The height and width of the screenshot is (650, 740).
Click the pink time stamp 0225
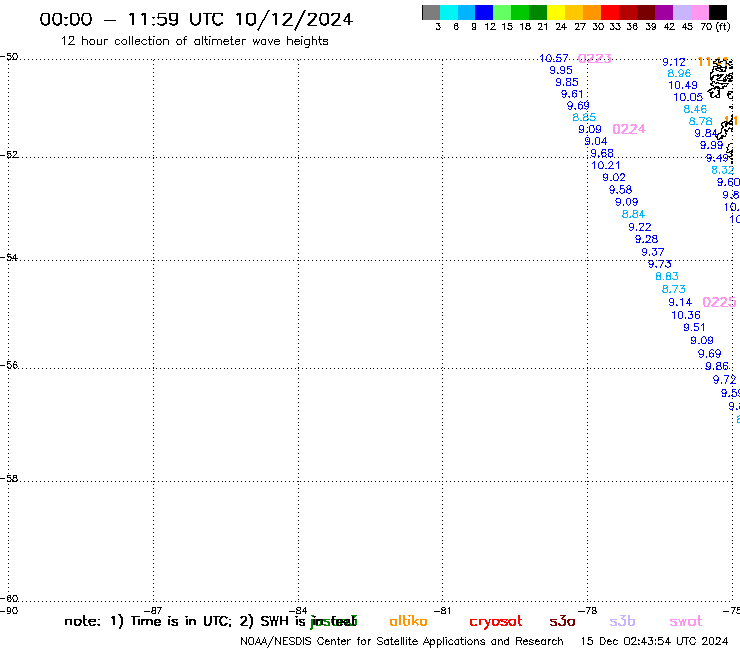tap(719, 302)
